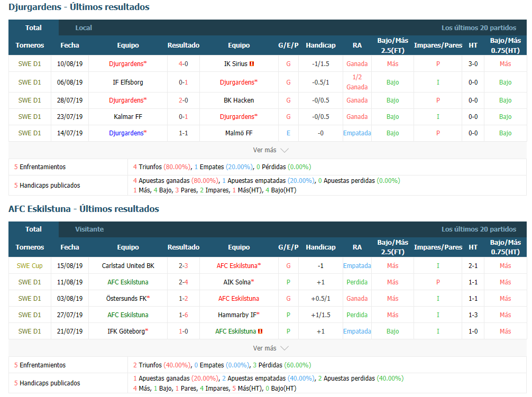Click the '1/2 Ganada' RA cell
532x397 pixels.
[357, 82]
